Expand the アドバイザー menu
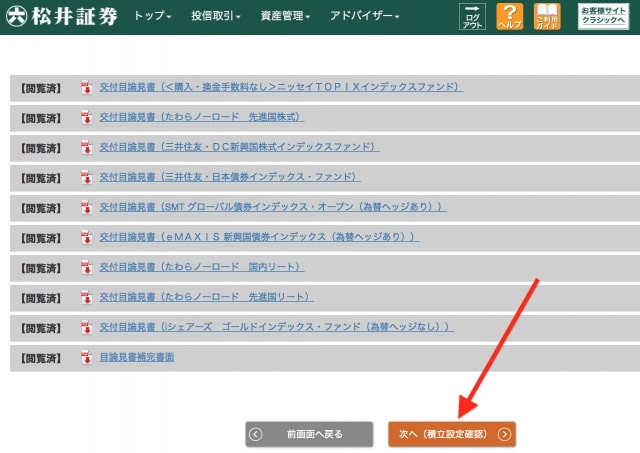This screenshot has height=453, width=640. 364,16
